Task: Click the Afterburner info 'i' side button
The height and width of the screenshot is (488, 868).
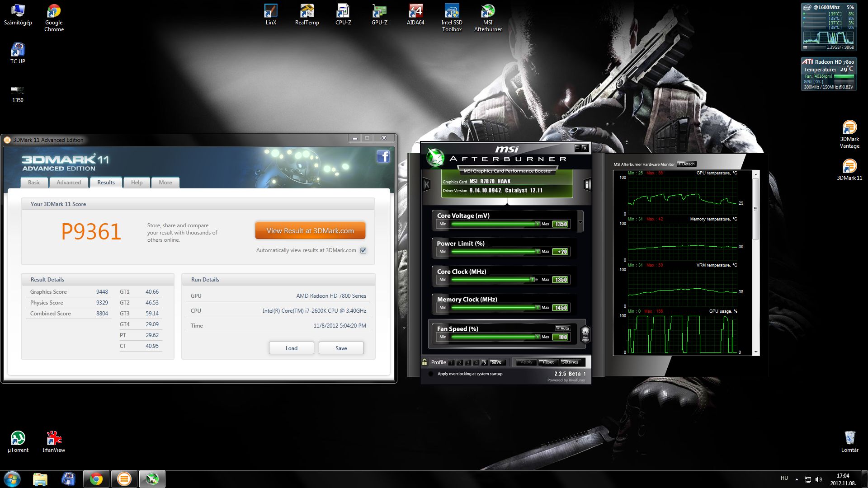Action: pyautogui.click(x=587, y=184)
